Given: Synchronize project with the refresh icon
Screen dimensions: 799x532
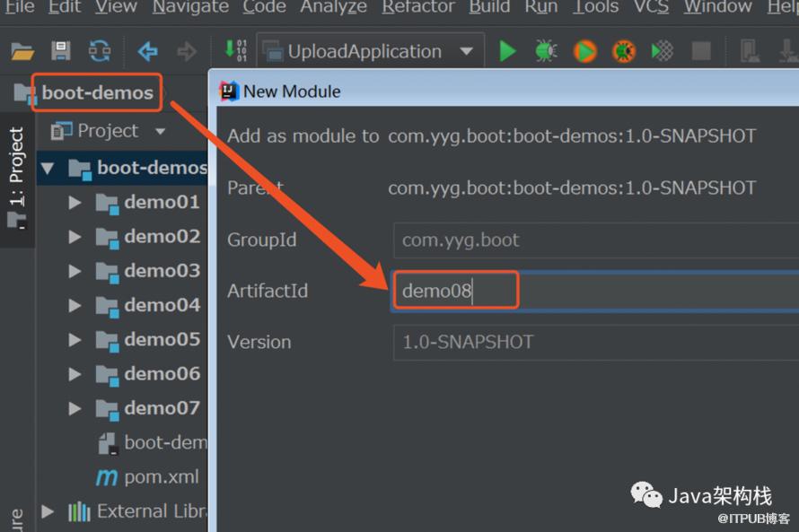Looking at the screenshot, I should coord(100,51).
